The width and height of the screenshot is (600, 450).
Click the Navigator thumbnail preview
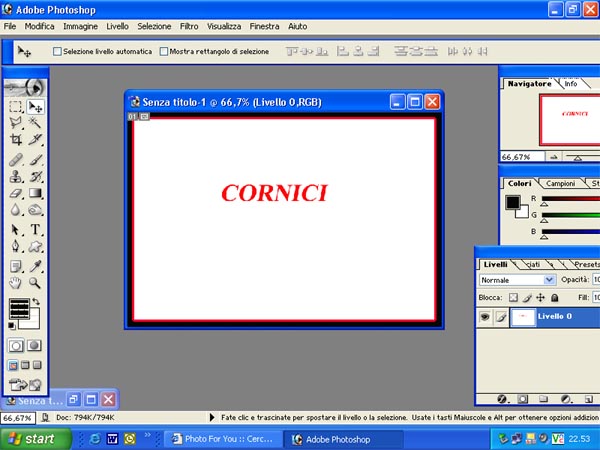pyautogui.click(x=570, y=120)
